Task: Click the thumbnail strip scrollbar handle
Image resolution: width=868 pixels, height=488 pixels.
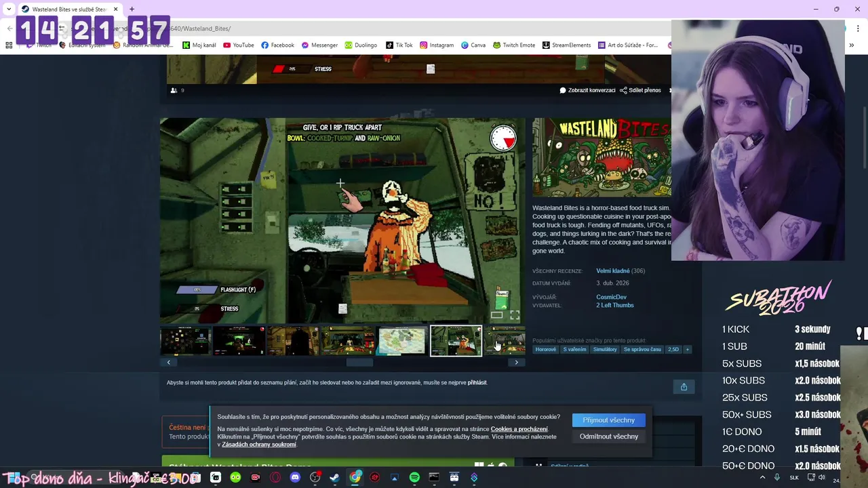Action: [359, 363]
